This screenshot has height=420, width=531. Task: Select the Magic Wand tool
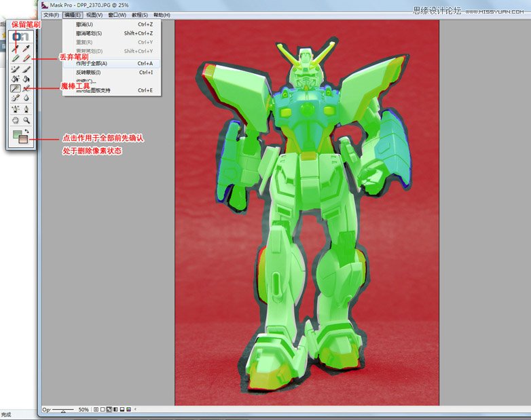pos(15,88)
